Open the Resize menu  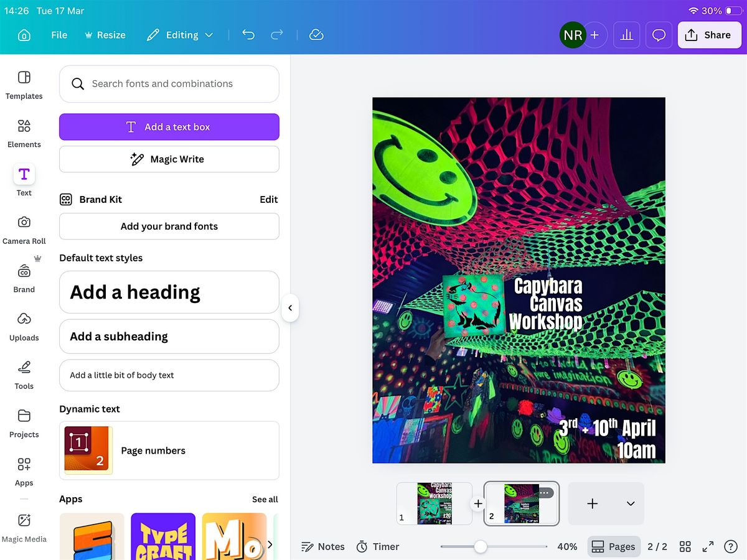point(105,35)
